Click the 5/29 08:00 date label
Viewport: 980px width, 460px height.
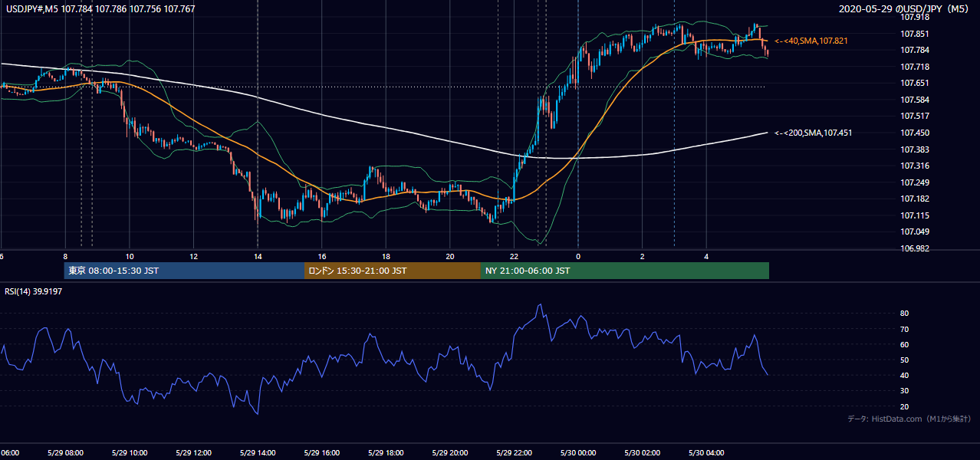pyautogui.click(x=64, y=453)
